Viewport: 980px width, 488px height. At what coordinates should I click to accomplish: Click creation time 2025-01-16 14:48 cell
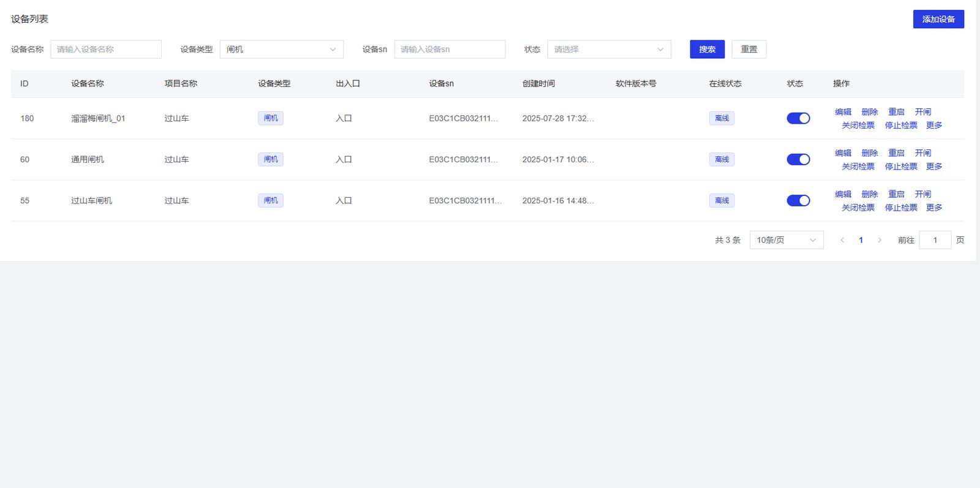[558, 200]
